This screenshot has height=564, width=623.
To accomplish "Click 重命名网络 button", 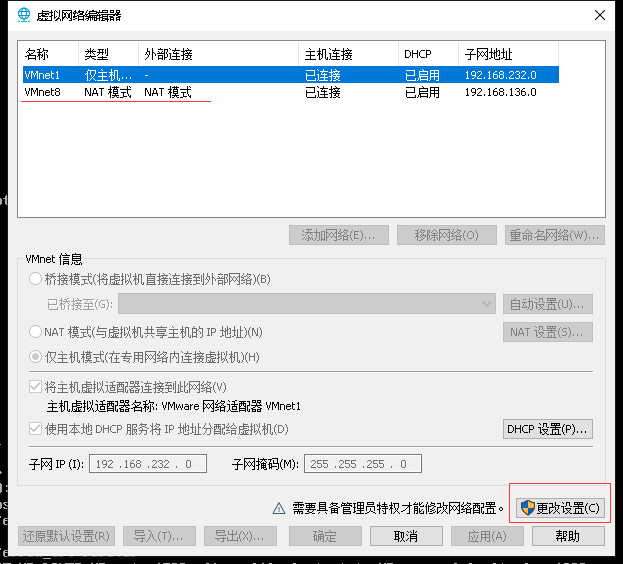I will point(555,235).
